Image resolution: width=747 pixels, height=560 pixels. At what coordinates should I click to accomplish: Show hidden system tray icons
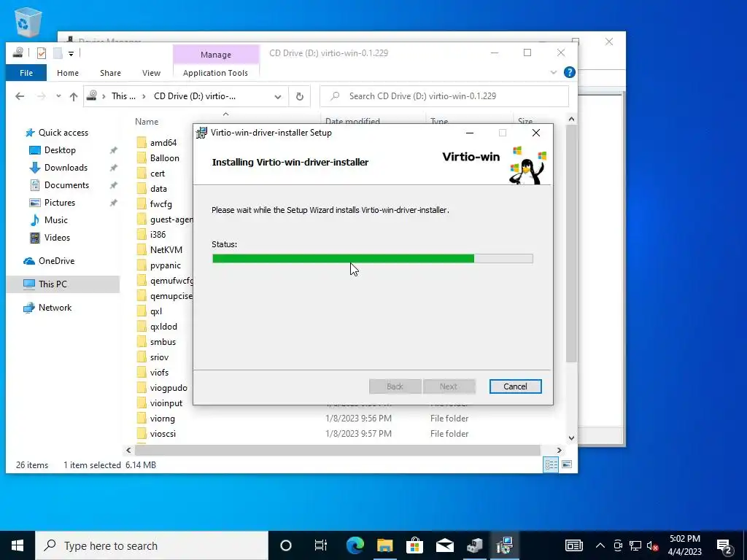pos(600,545)
